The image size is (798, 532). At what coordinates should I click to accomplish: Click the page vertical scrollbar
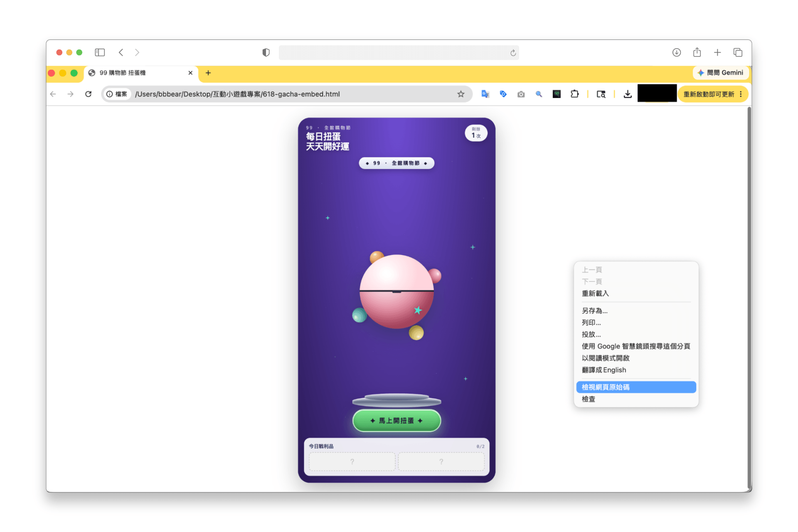point(749,298)
